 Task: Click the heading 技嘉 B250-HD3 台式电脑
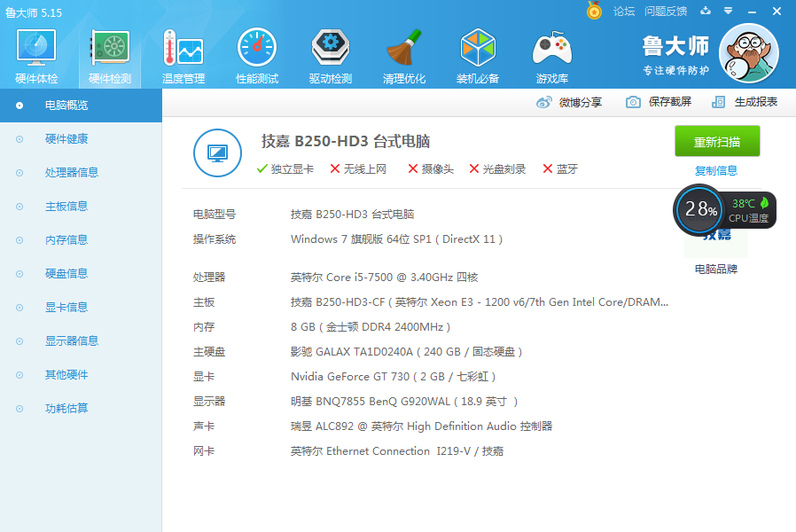346,141
